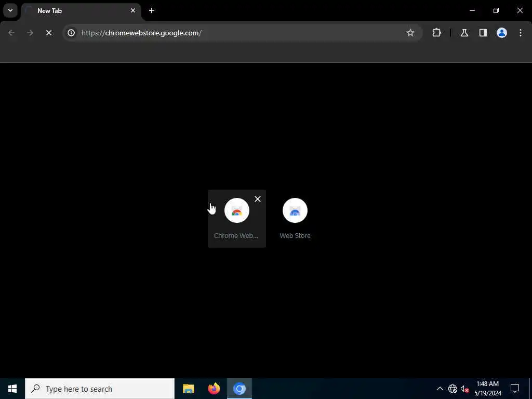This screenshot has height=399, width=532.
Task: Restore down the browser window
Action: [496, 10]
